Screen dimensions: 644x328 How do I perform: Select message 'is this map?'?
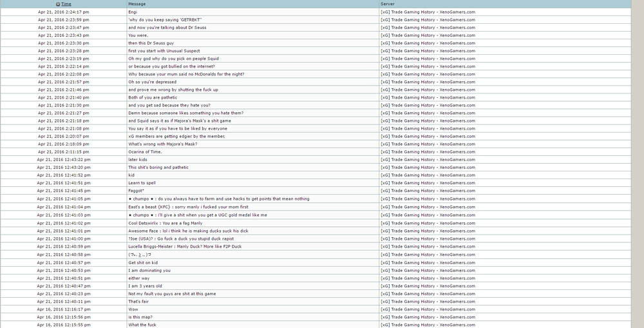click(x=140, y=317)
